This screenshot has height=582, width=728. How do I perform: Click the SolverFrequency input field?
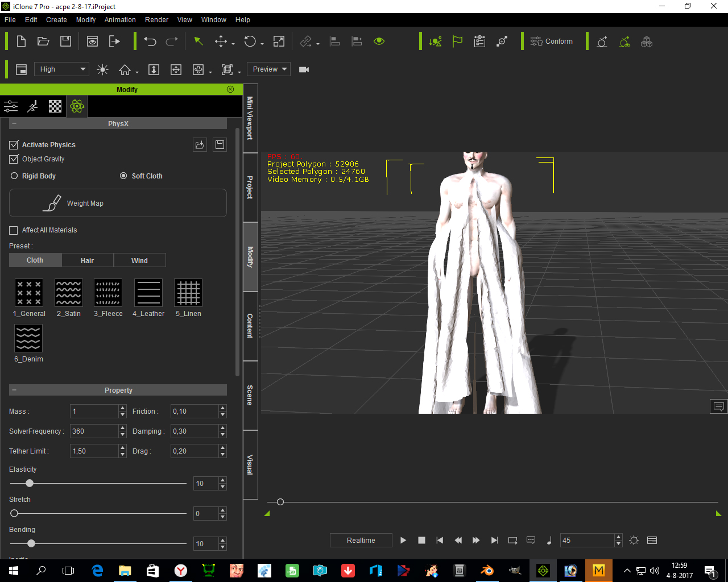94,431
